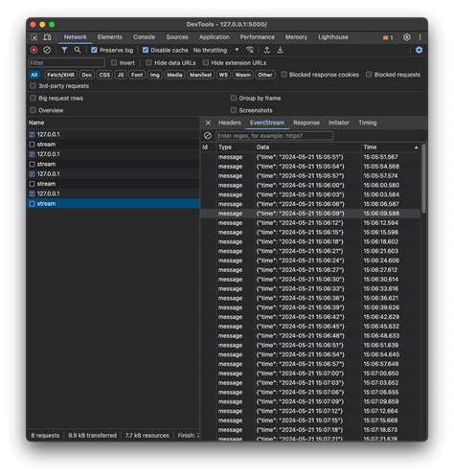Filter by Media type
The image size is (454, 476).
(174, 75)
